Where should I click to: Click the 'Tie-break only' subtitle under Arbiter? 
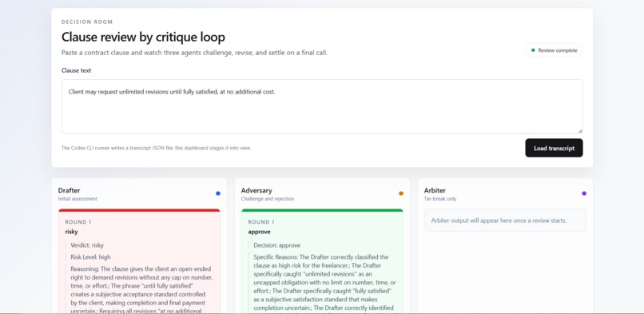[x=440, y=199]
